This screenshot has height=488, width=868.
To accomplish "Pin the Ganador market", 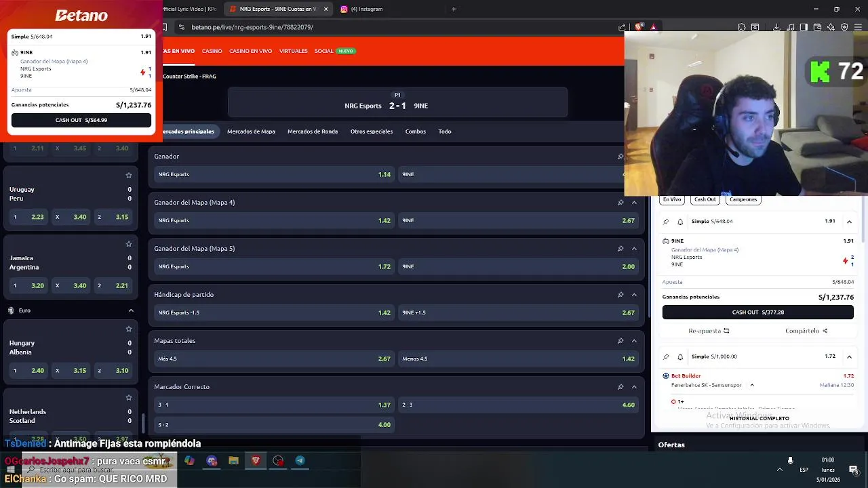I will (x=620, y=157).
